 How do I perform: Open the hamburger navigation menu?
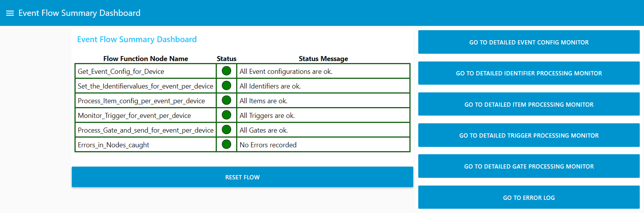[x=10, y=13]
